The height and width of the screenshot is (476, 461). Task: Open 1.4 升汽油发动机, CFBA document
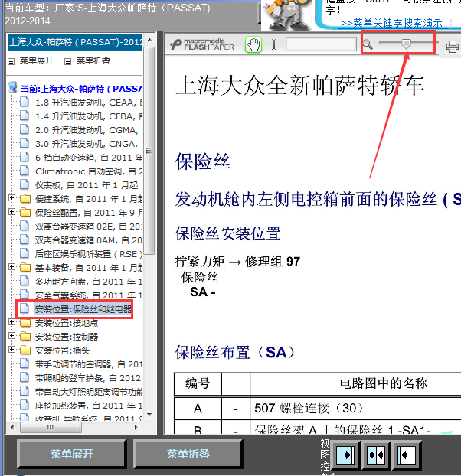89,116
